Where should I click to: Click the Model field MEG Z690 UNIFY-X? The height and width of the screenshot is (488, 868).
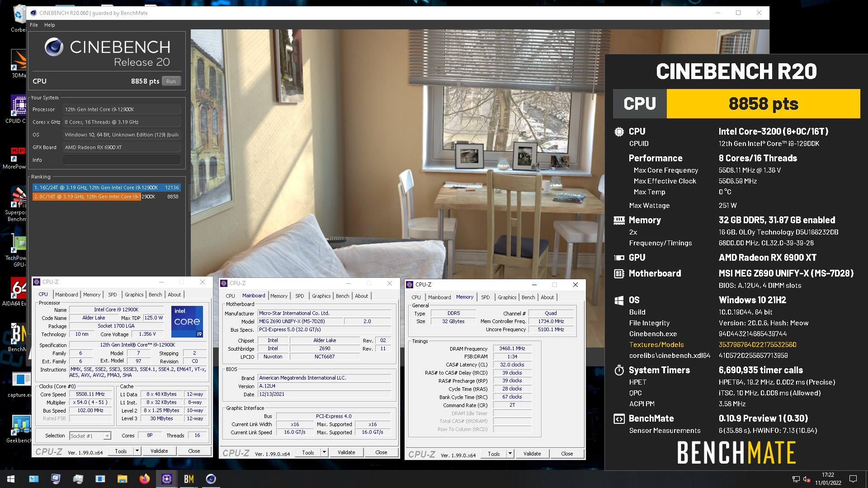pos(301,321)
